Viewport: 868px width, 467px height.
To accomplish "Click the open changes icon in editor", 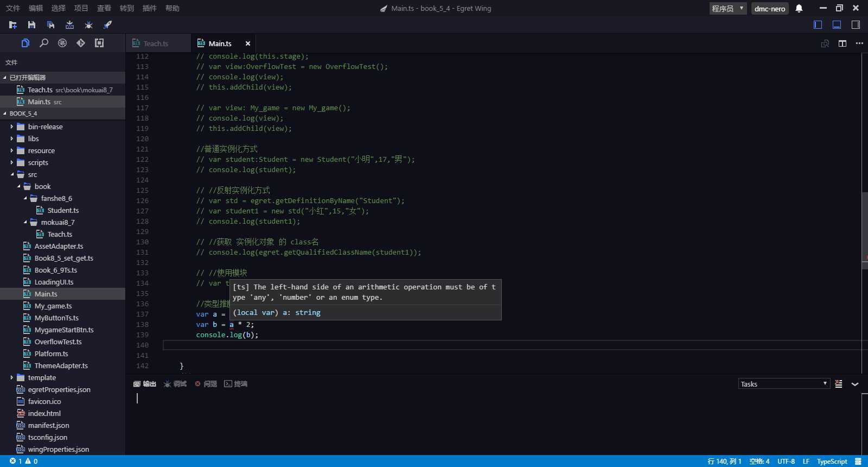I will (825, 43).
